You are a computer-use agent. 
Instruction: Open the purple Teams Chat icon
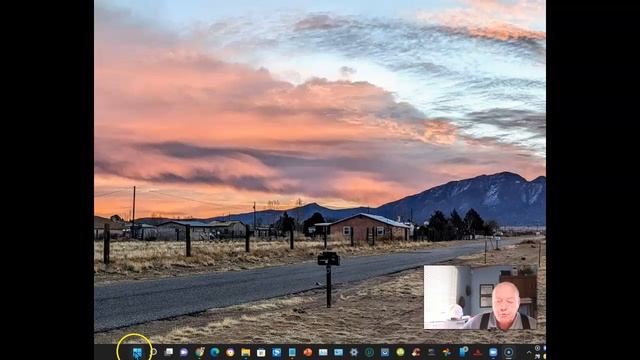point(184,352)
